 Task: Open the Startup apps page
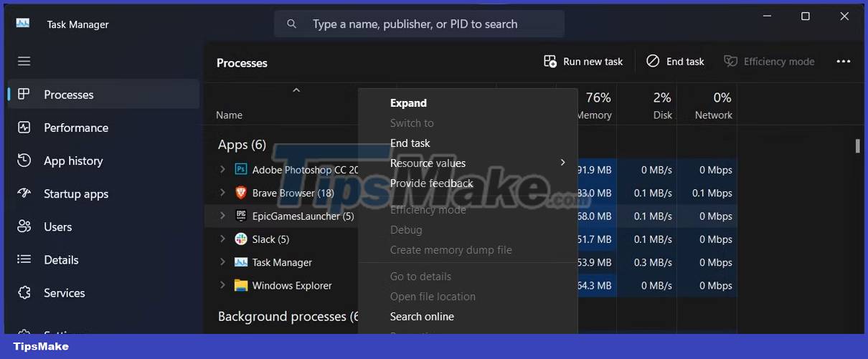104,193
